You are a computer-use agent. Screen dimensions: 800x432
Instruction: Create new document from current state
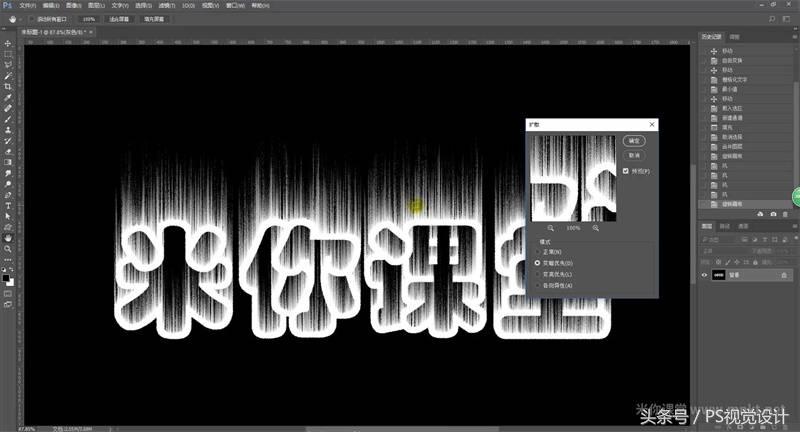[761, 214]
